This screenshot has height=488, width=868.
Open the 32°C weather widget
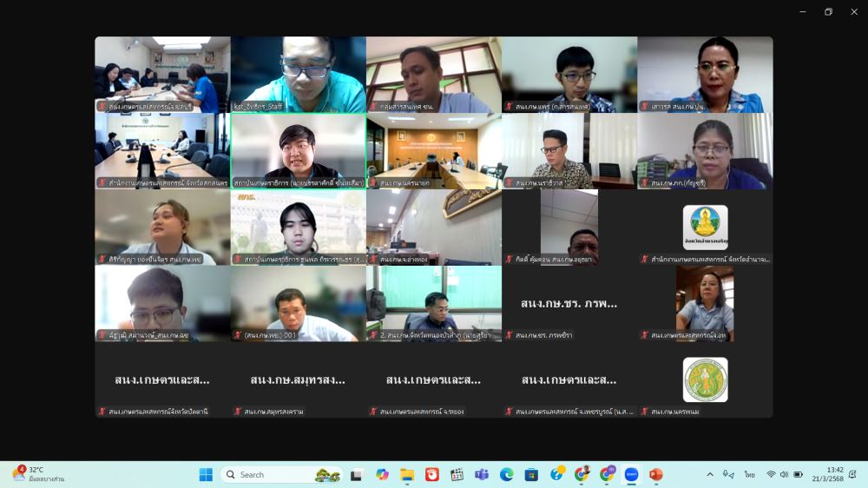[38, 474]
